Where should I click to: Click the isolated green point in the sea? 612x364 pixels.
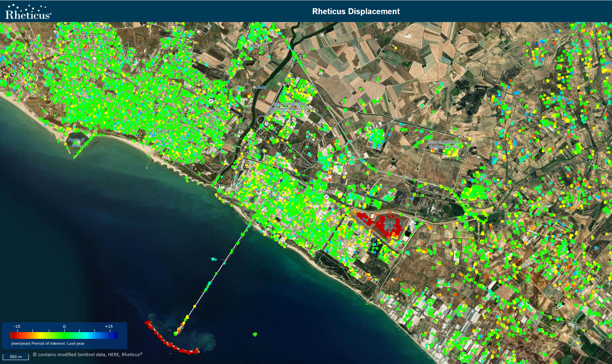coord(255,334)
